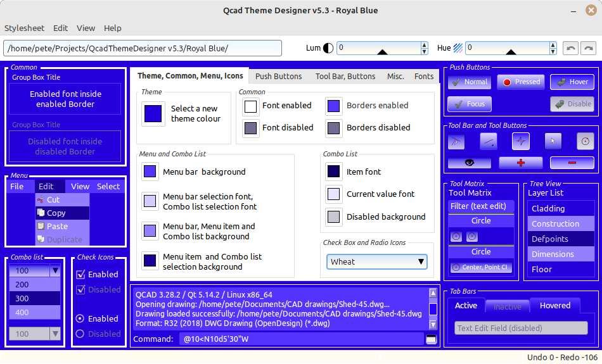602x364 pixels.
Task: Click the Paste clipboard menu entry
Action: coord(62,226)
